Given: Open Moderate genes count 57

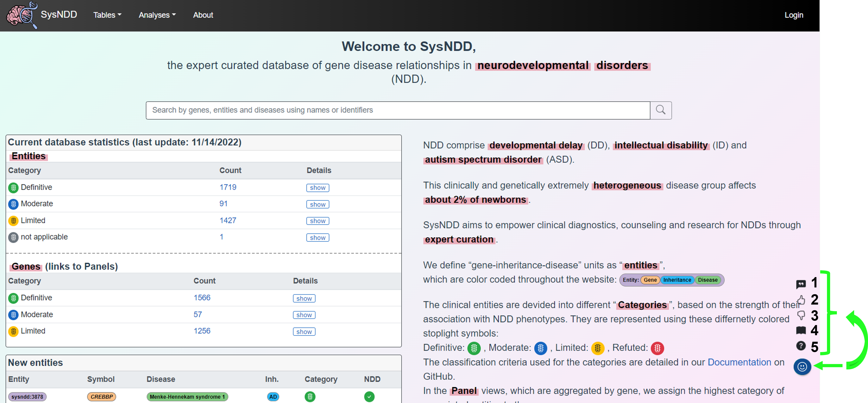Looking at the screenshot, I should [197, 314].
